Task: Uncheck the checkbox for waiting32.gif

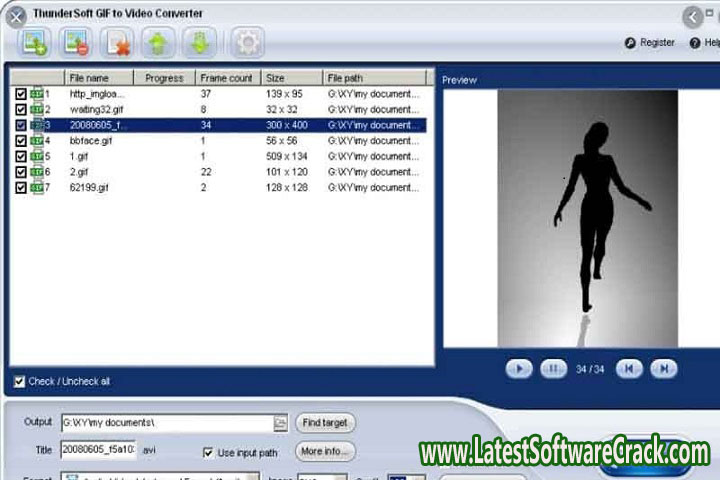Action: click(x=21, y=109)
